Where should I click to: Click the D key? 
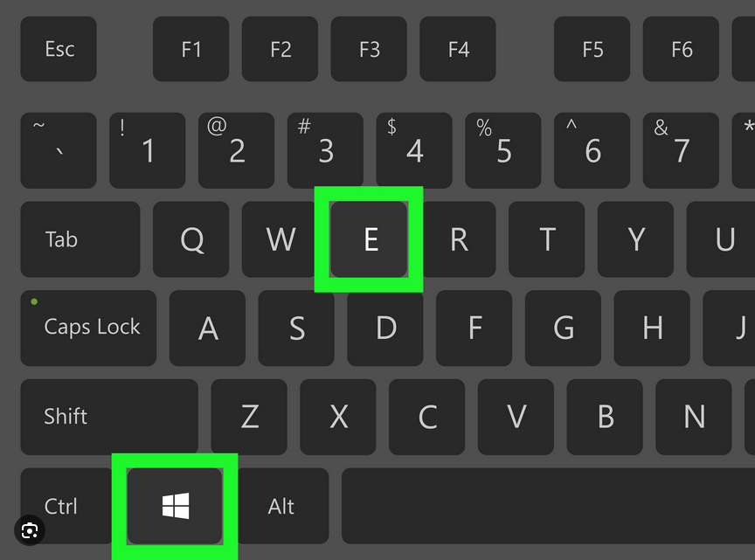click(385, 328)
